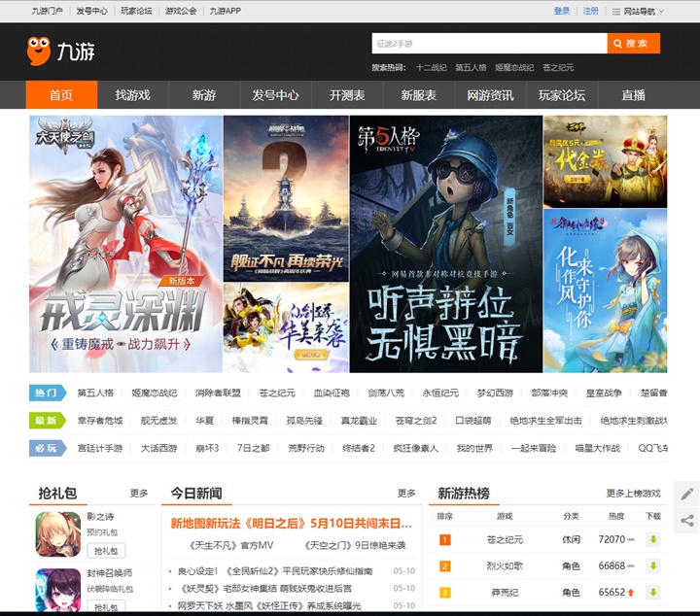Click 抢礼包 button for 封神召唤师
The height and width of the screenshot is (616, 700).
[x=106, y=606]
